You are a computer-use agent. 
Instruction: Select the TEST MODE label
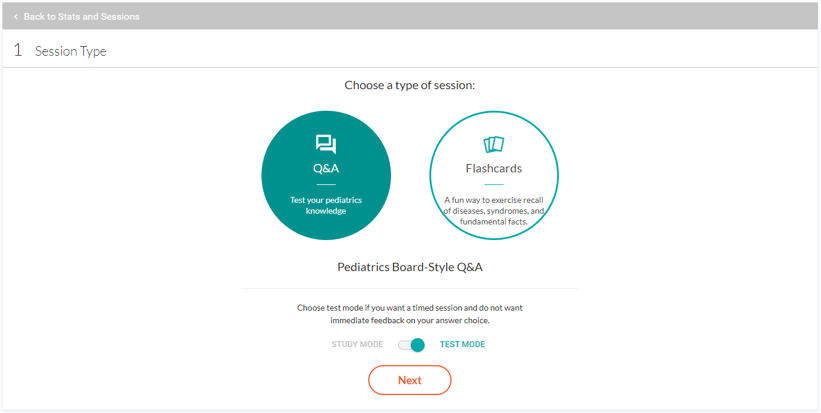[462, 344]
